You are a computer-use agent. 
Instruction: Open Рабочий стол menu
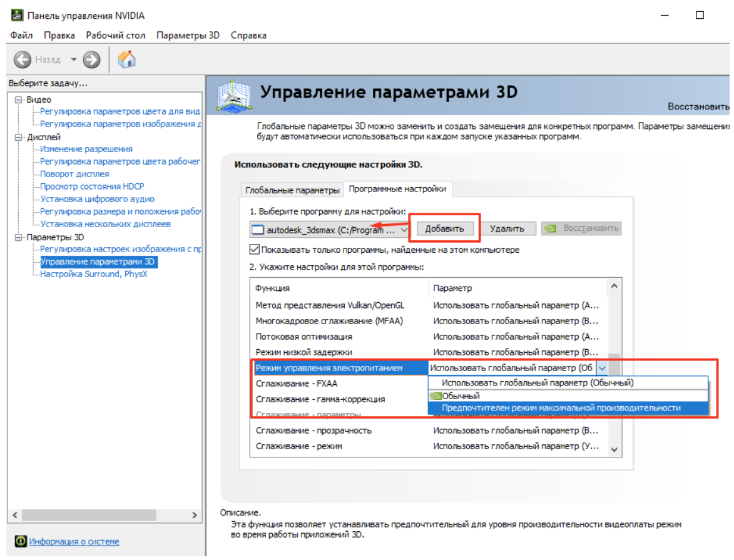point(116,35)
